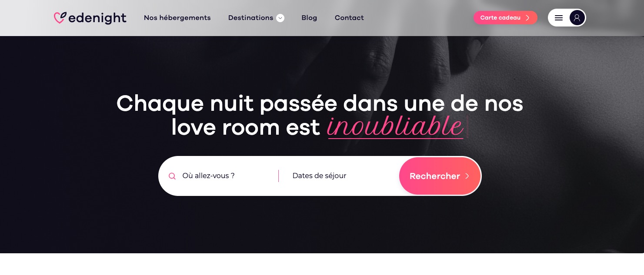Click the user profile avatar icon
Screen dimensions: 644x275
coord(577,18)
